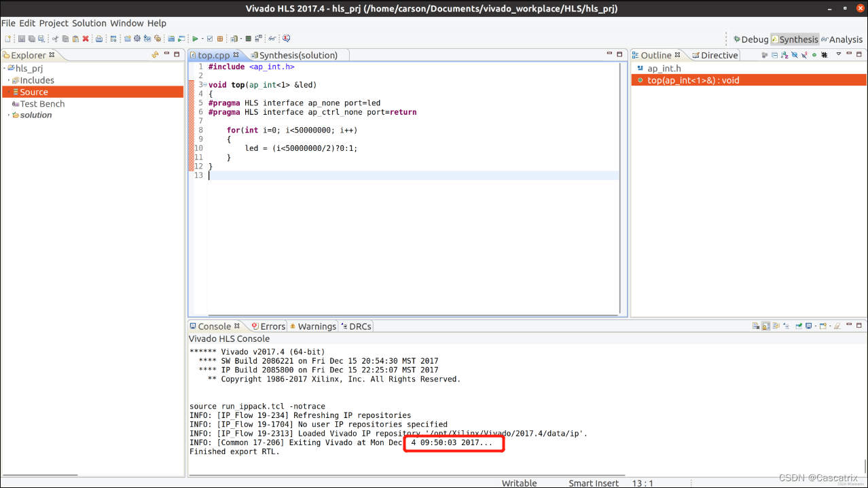Screen dimensions: 868x488
Task: Open the Edit menu
Action: click(27, 23)
